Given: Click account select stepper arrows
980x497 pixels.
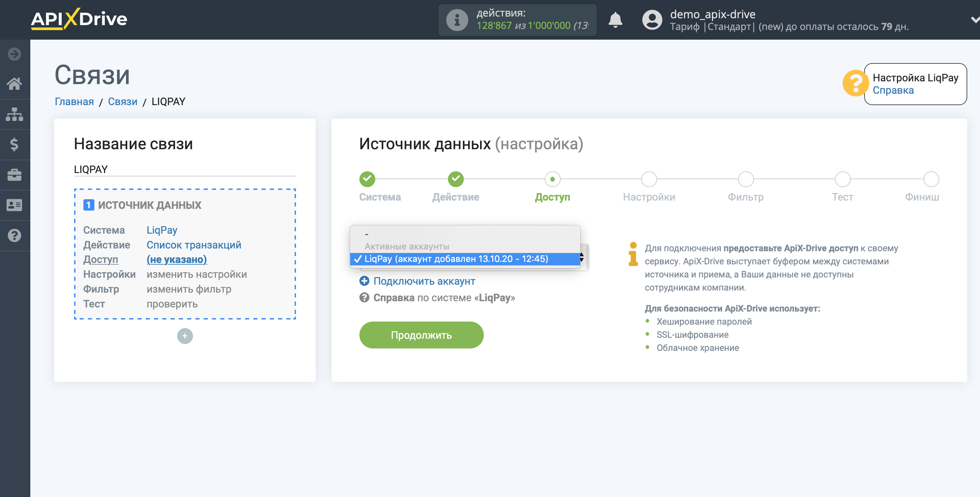Looking at the screenshot, I should (x=582, y=257).
